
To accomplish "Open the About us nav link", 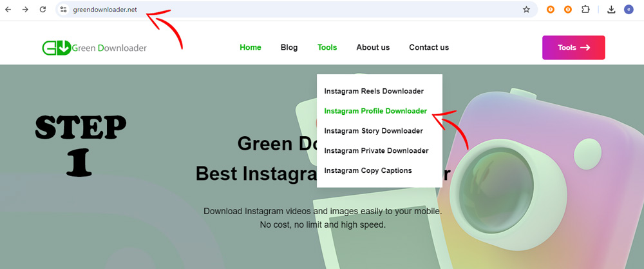I will (x=373, y=47).
